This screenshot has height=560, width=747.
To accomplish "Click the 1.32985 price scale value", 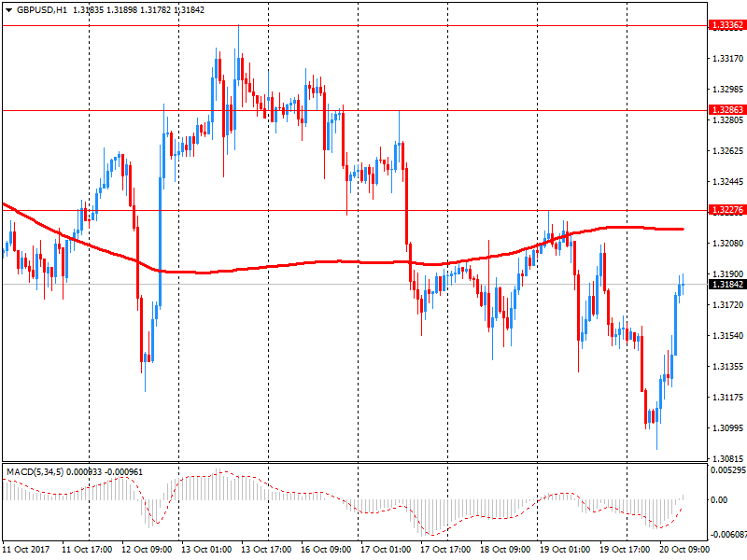I will [727, 90].
